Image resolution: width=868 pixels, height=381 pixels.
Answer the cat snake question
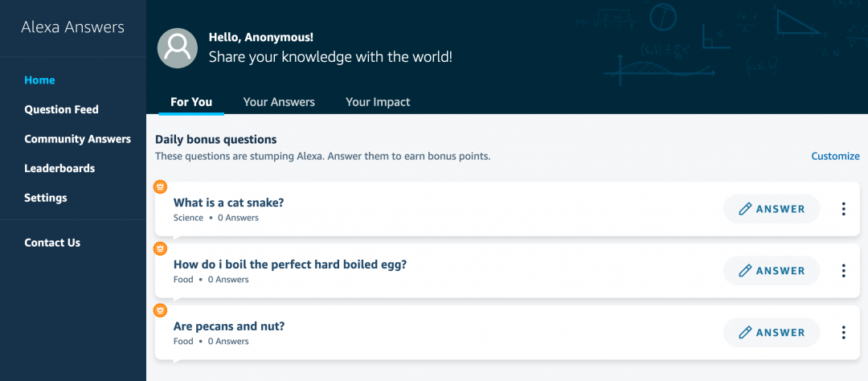pos(772,209)
